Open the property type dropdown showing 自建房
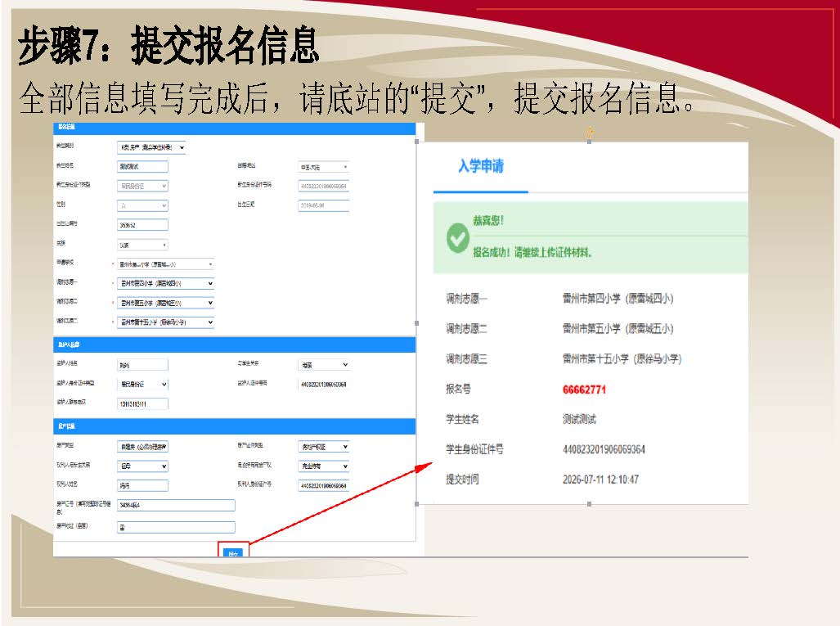This screenshot has height=626, width=840. coord(142,447)
